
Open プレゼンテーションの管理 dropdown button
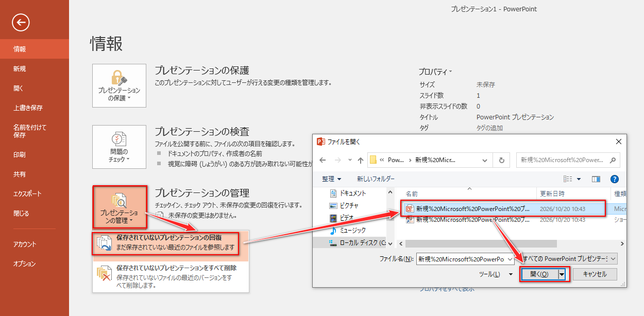pos(119,207)
